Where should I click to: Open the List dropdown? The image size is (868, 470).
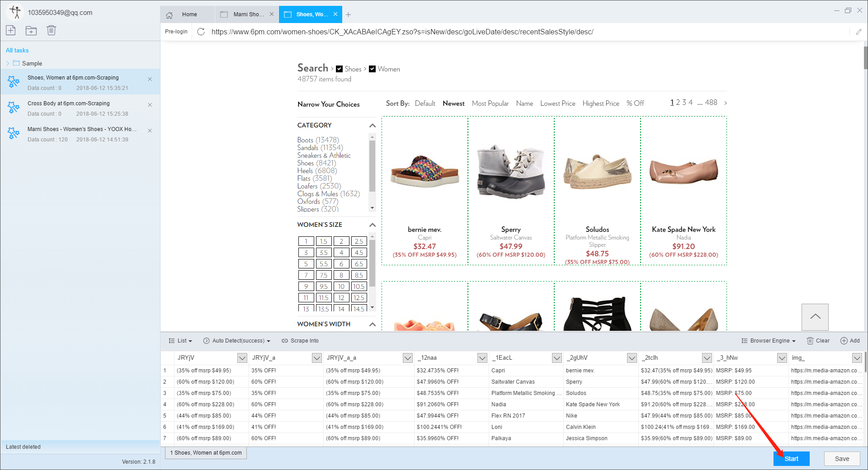(180, 341)
